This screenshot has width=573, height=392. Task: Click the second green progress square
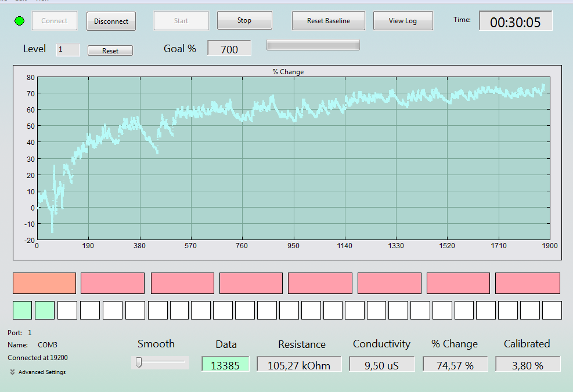click(x=45, y=310)
